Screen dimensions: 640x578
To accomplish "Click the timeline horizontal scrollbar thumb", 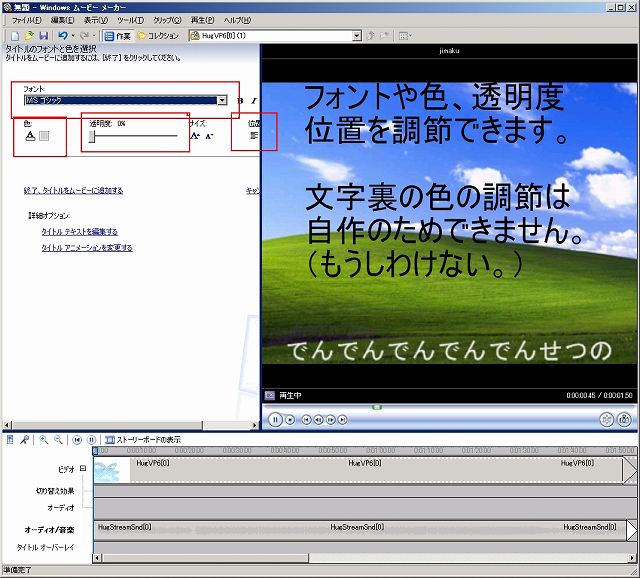I will [206, 558].
